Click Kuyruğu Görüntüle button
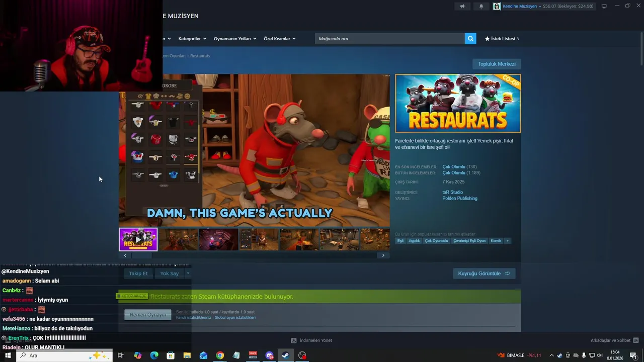The image size is (644, 362). pyautogui.click(x=484, y=274)
